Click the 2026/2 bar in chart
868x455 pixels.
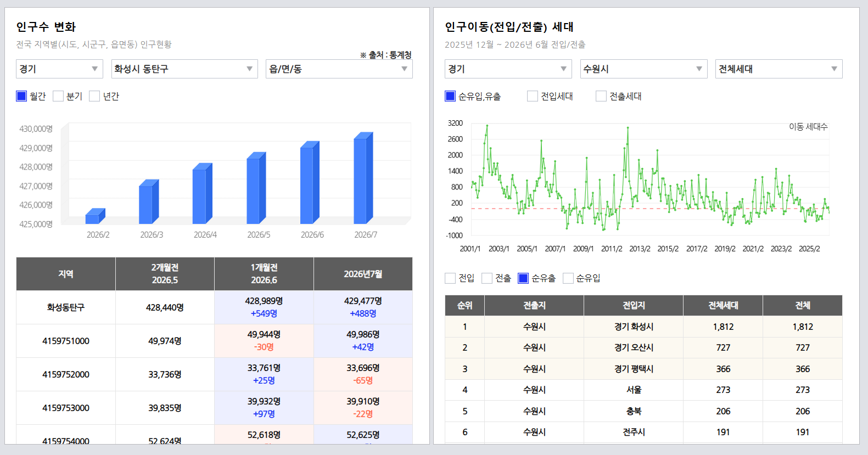(95, 216)
